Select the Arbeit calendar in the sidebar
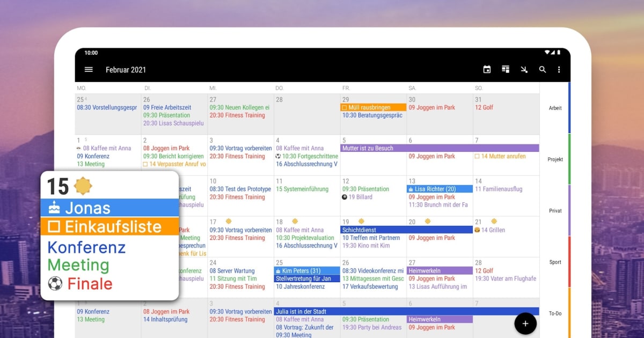 tap(554, 107)
